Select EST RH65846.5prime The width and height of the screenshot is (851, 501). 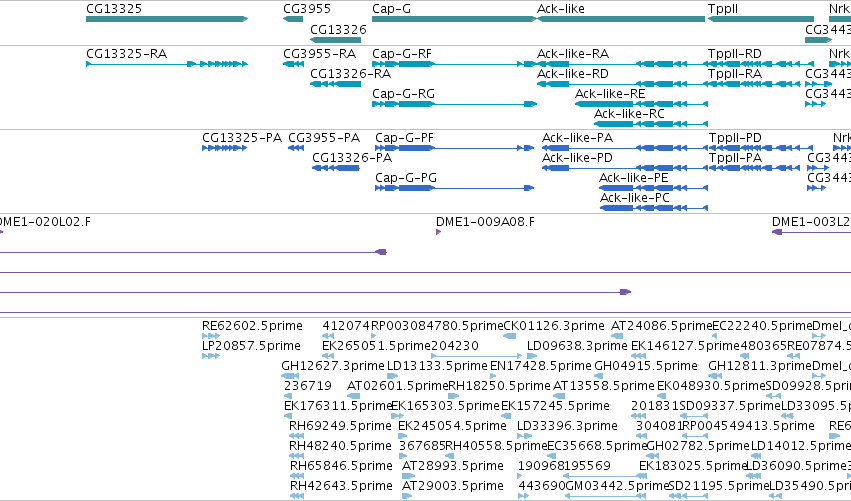point(341,466)
